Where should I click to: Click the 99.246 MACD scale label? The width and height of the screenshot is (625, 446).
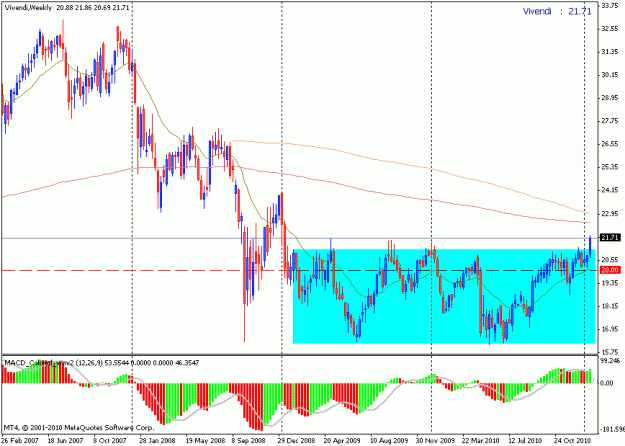click(610, 360)
